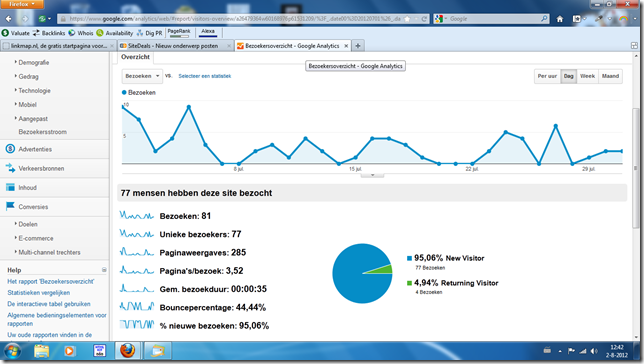Click the Bezoeken: 81 sparkline
Image resolution: width=644 pixels, height=364 pixels.
(x=137, y=216)
